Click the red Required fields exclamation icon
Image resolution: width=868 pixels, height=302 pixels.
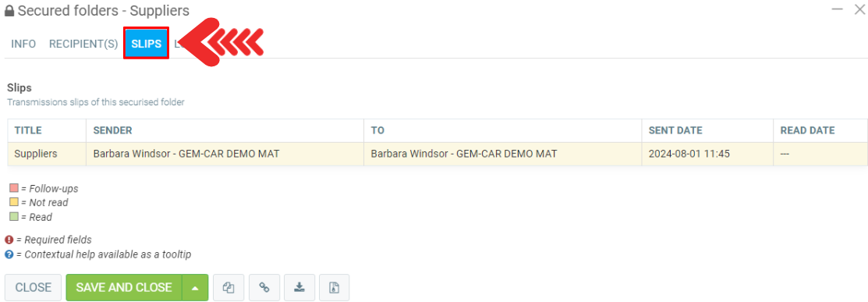tap(9, 240)
